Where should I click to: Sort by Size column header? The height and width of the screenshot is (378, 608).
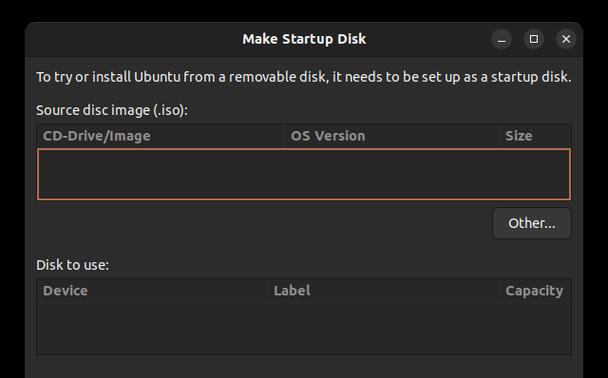pyautogui.click(x=535, y=136)
